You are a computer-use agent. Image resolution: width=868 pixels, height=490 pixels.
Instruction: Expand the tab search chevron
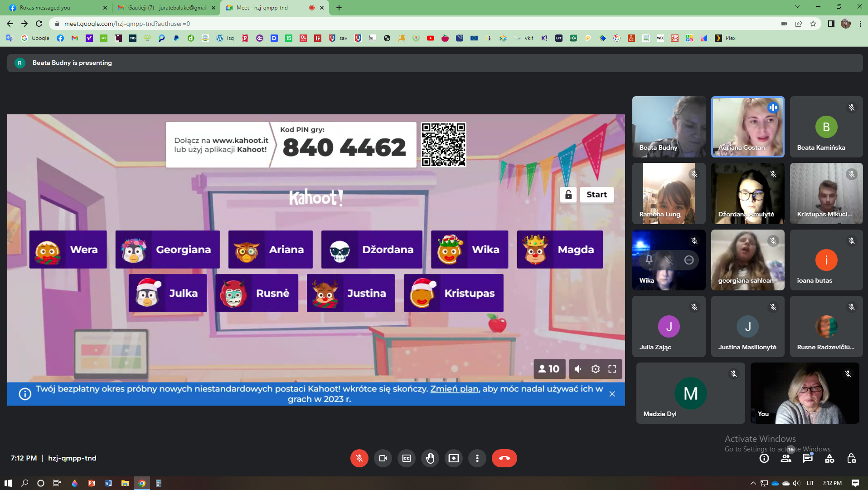pos(797,7)
